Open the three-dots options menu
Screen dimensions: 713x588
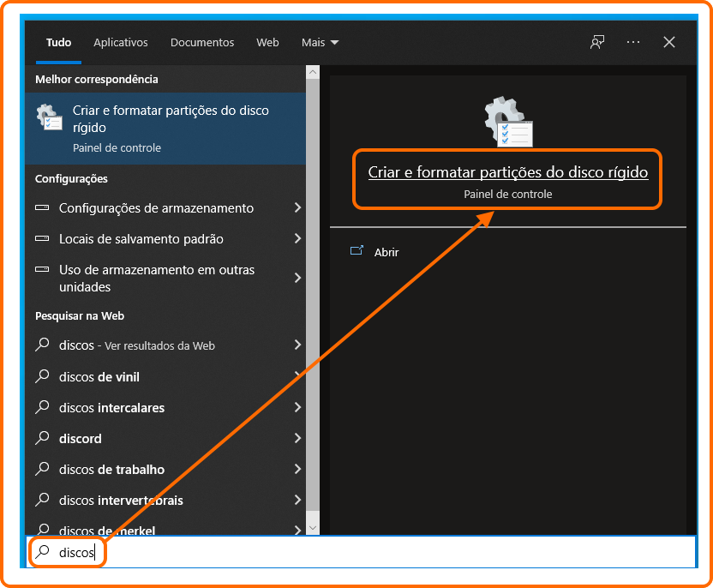[x=633, y=42]
